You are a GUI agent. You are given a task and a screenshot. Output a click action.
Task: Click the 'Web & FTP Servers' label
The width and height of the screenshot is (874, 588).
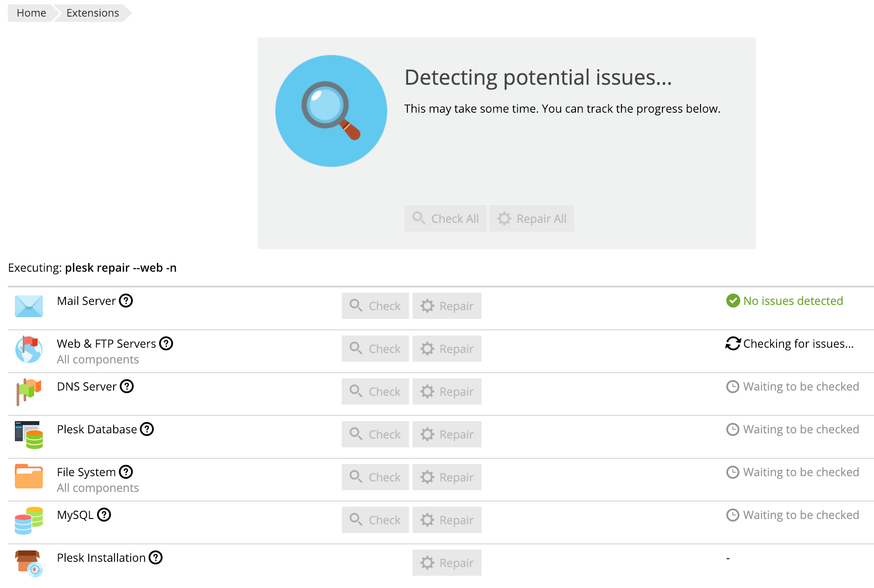pyautogui.click(x=106, y=343)
